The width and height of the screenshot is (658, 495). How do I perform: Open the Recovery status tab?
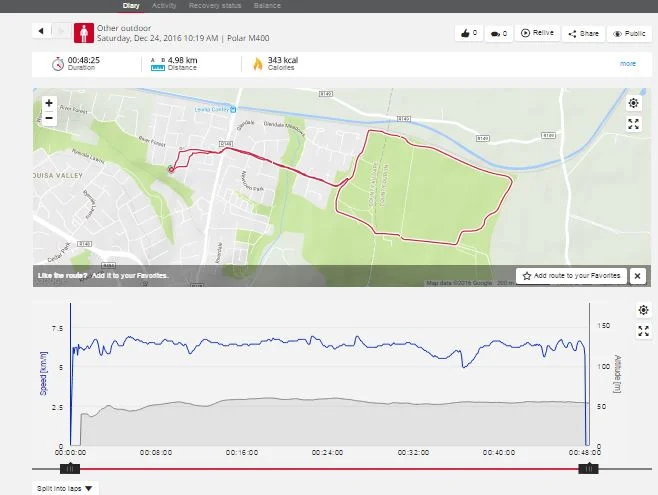click(x=215, y=6)
